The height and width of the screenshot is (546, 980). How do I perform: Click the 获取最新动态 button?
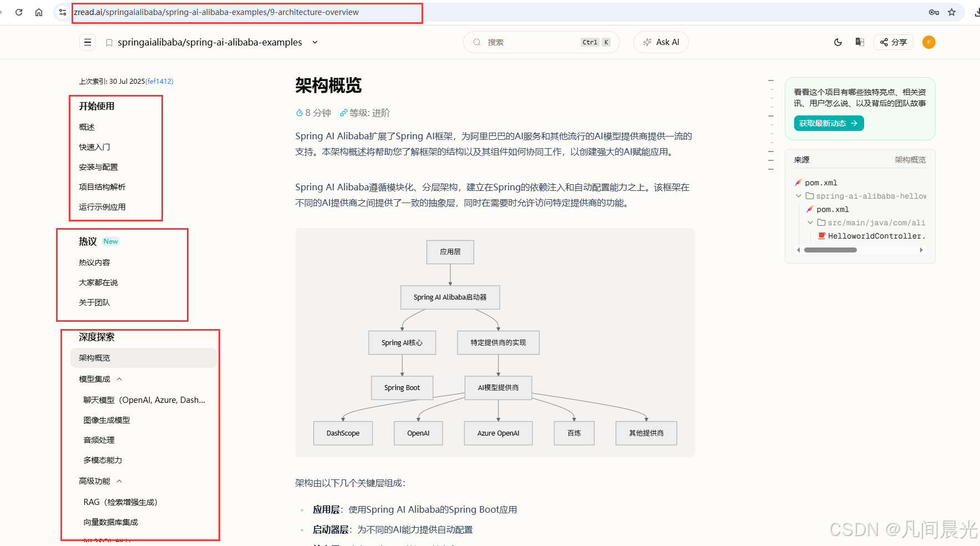click(x=829, y=123)
